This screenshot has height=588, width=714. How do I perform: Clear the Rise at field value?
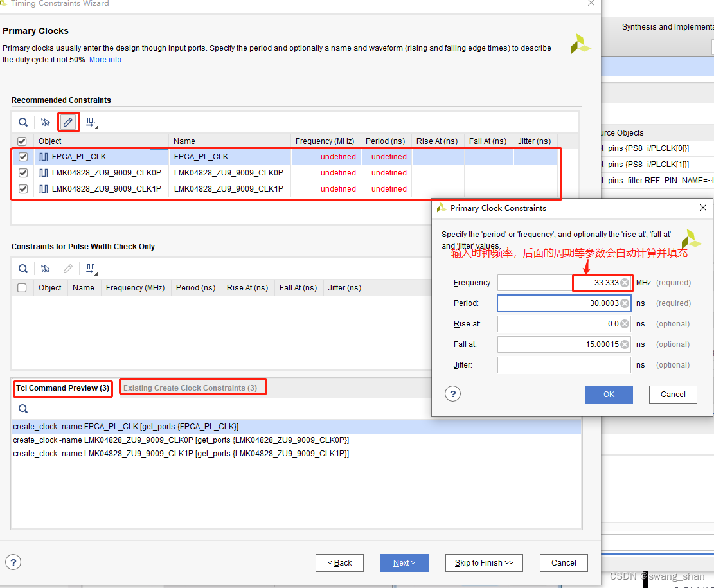click(x=625, y=324)
